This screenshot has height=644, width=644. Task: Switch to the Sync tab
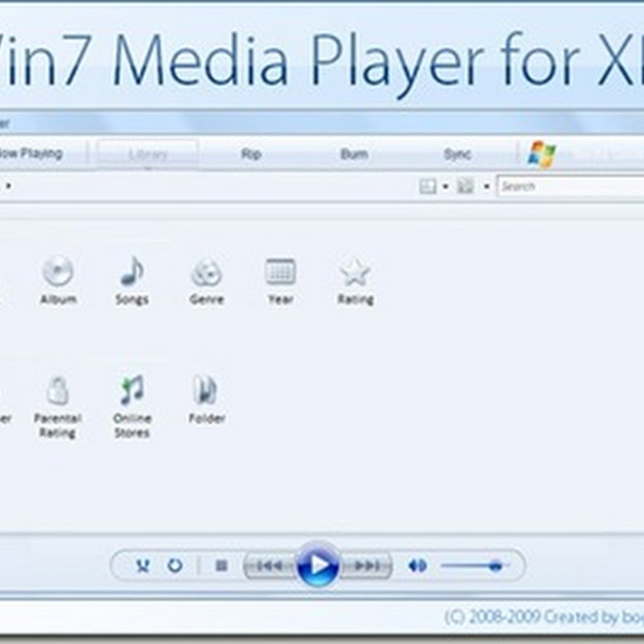tap(457, 155)
